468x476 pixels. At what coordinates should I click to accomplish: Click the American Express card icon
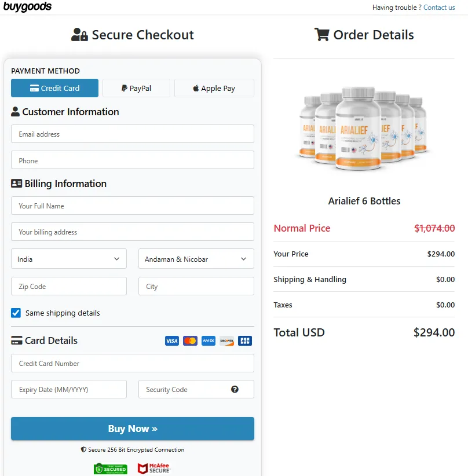point(209,341)
